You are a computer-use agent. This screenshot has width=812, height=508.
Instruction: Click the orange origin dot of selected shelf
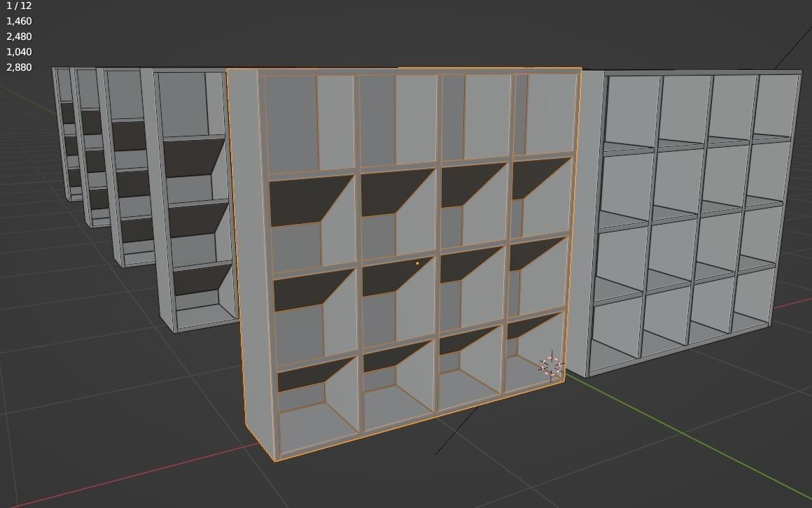coord(417,263)
